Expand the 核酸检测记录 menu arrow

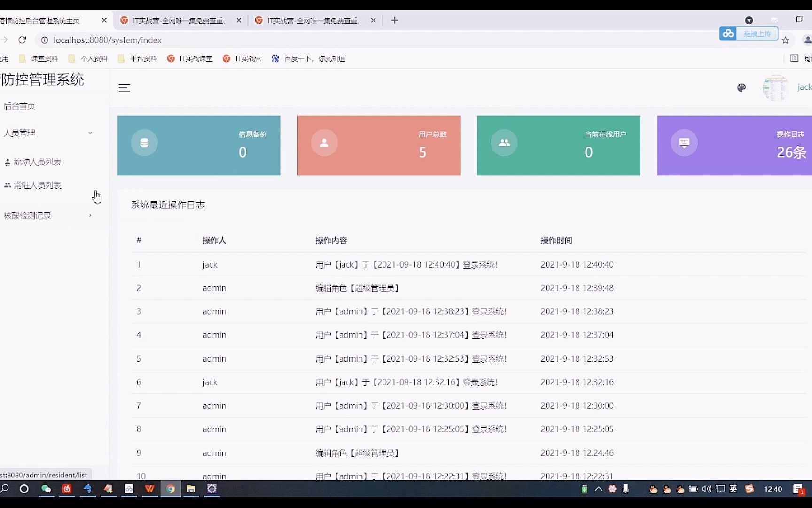tap(90, 215)
